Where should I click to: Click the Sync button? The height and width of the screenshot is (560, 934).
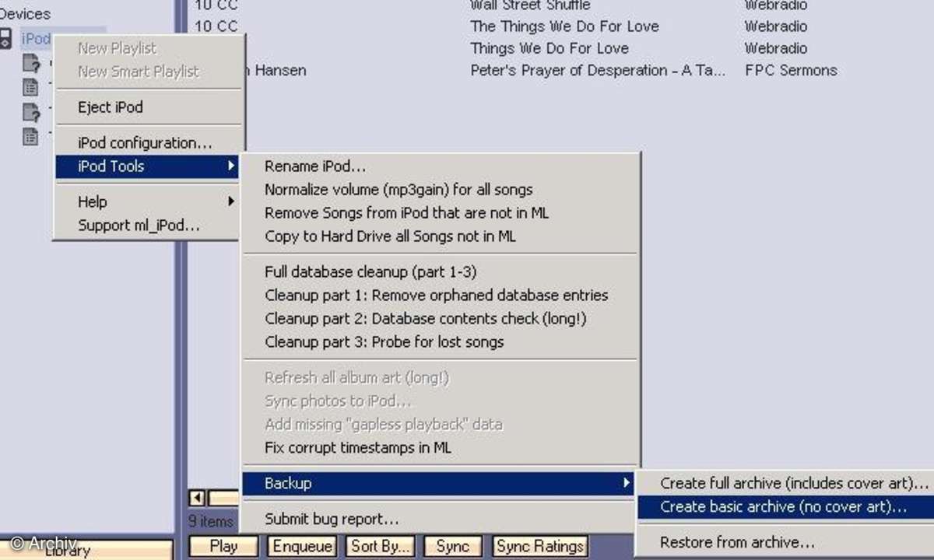pos(453,546)
